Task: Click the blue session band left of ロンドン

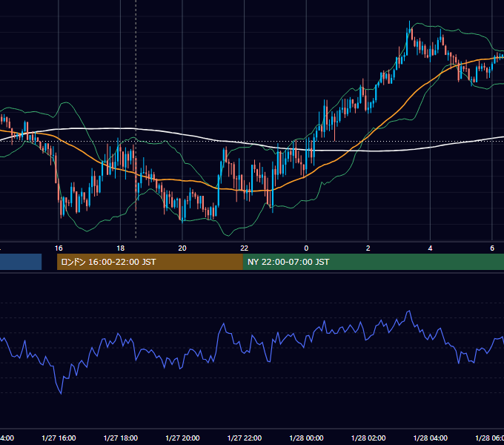Action: click(x=21, y=262)
